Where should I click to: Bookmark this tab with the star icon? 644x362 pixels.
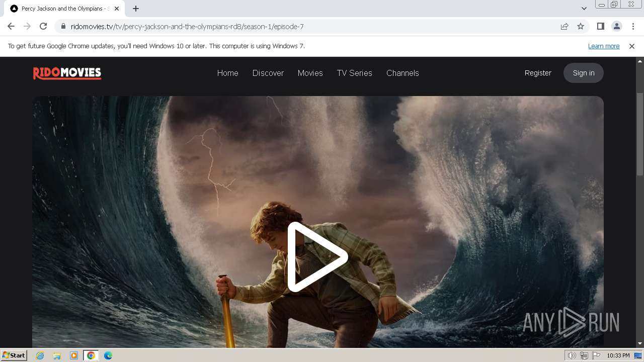581,26
